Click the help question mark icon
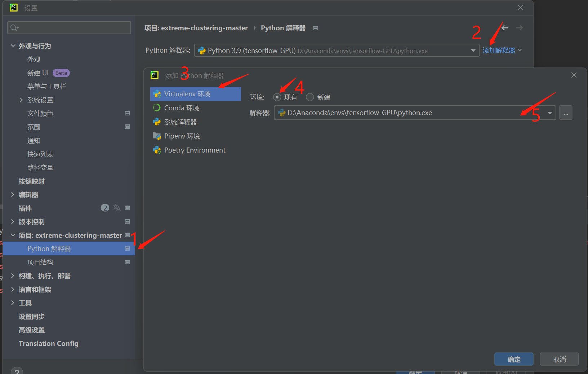 [17, 371]
